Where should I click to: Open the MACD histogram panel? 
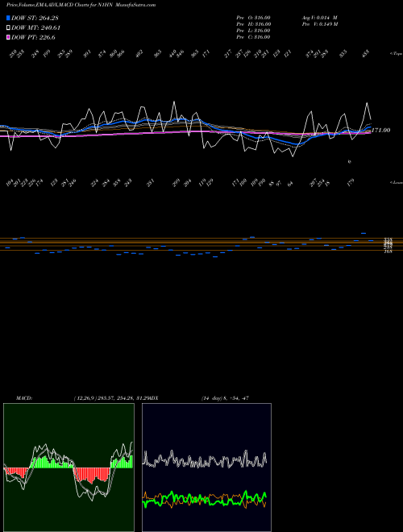pos(69,468)
